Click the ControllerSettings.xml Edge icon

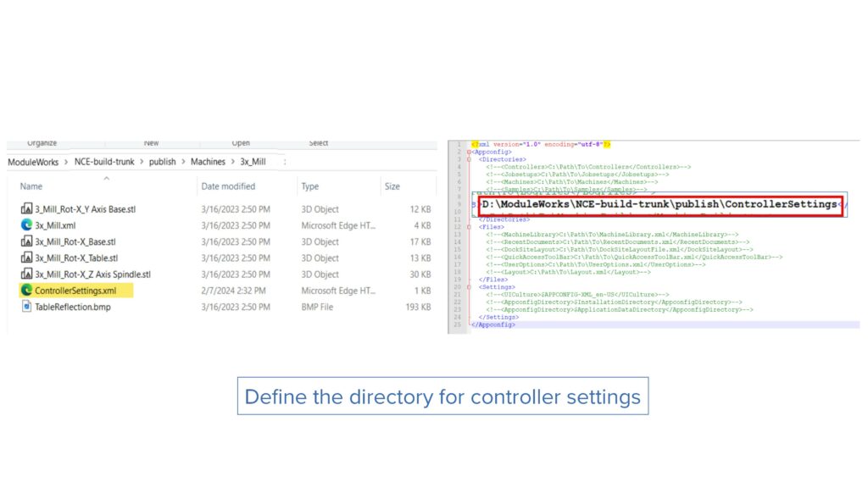(26, 291)
